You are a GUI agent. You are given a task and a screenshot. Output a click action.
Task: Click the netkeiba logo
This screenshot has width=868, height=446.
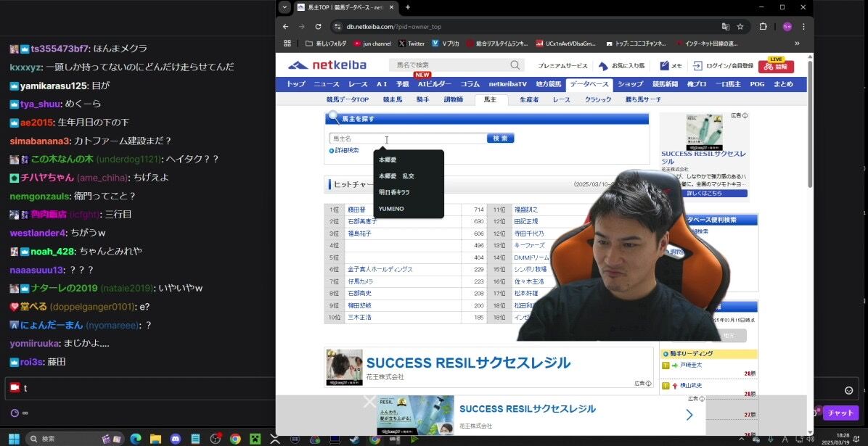pos(327,65)
